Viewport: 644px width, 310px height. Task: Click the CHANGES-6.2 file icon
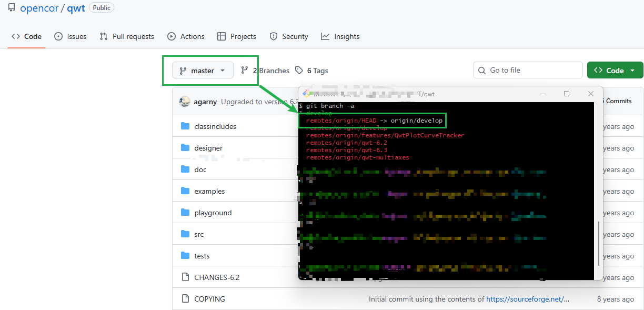tap(185, 277)
